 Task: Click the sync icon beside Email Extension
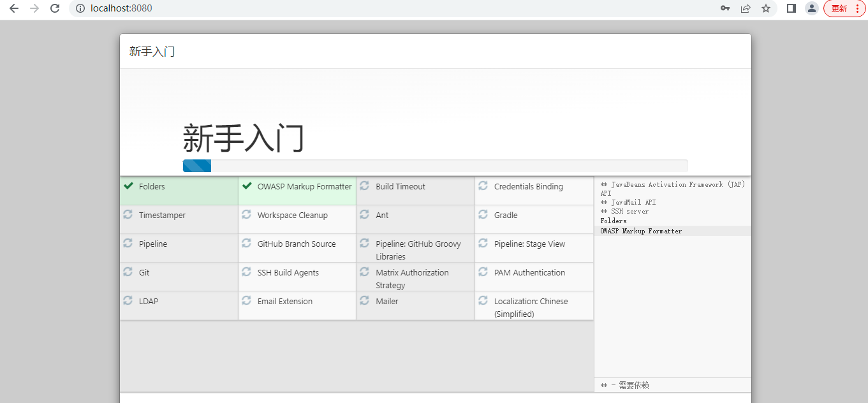click(x=246, y=300)
